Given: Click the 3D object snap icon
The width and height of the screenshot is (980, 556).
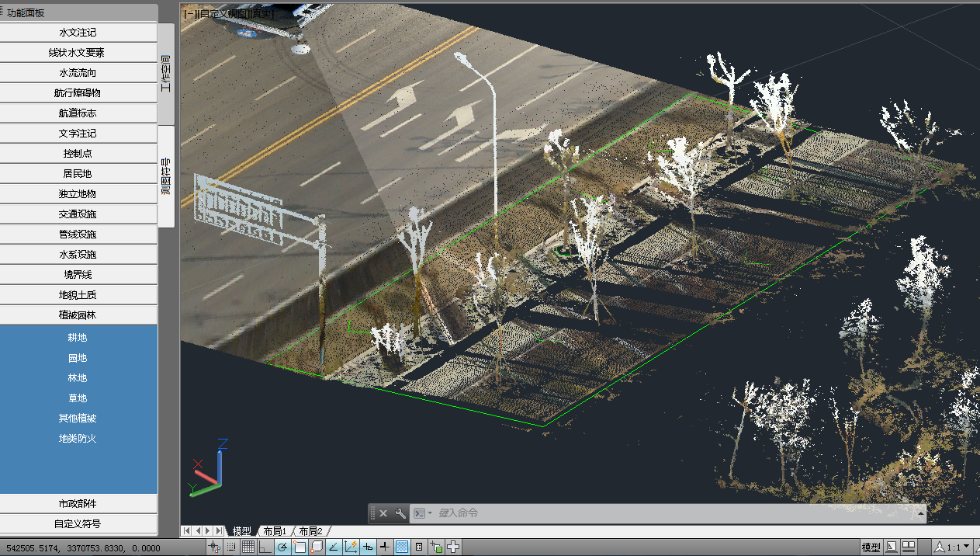Looking at the screenshot, I should coord(317,547).
